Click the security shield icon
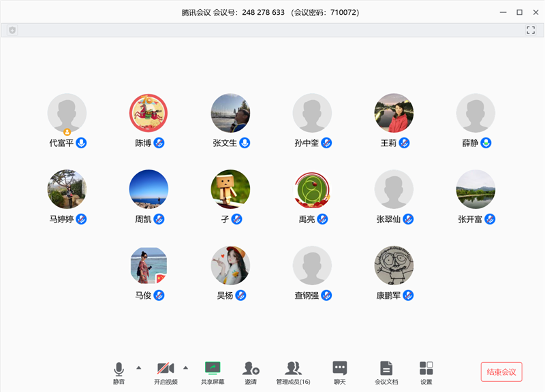 (12, 30)
